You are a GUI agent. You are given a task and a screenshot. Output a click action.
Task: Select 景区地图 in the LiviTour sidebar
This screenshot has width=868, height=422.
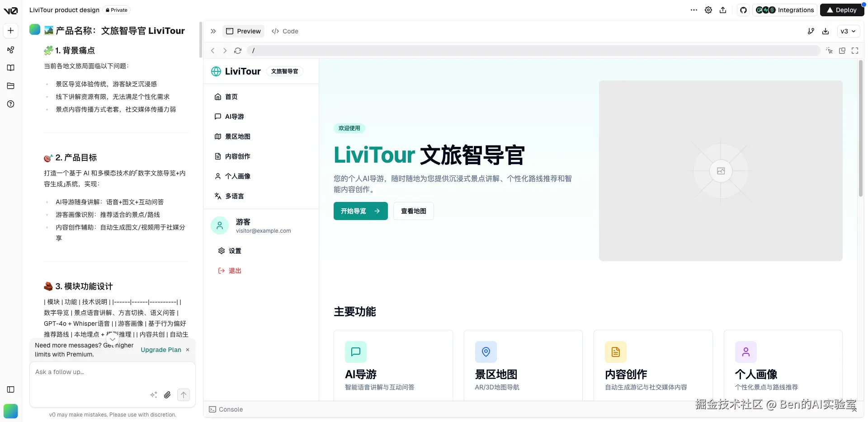click(261, 136)
